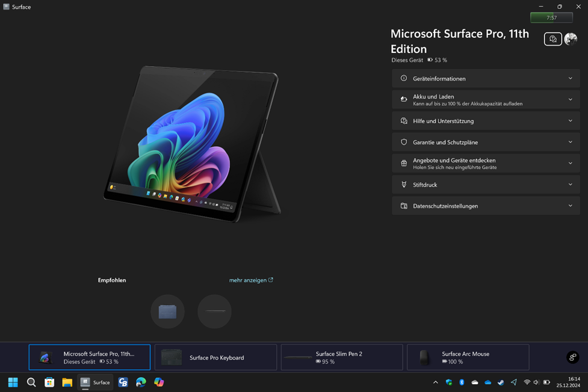Open the clock showing 16:14 25.12.2024
The height and width of the screenshot is (392, 588).
(568, 382)
